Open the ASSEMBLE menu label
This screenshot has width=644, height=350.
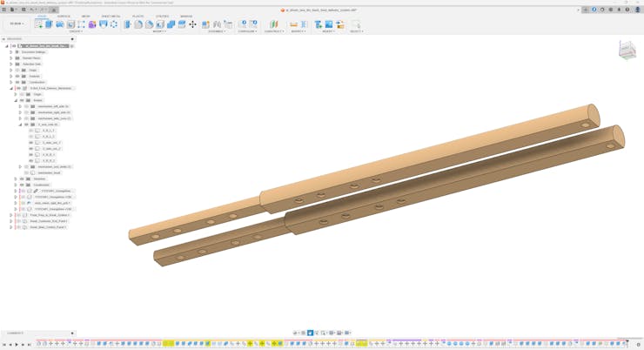[217, 31]
